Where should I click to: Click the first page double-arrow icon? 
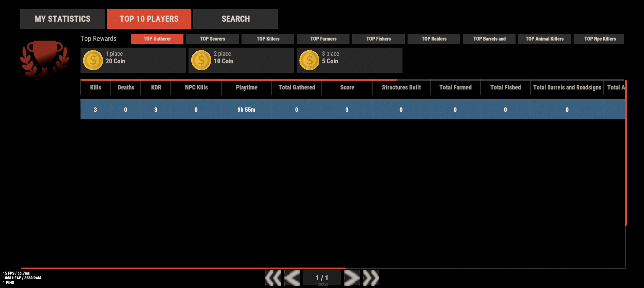pos(273,278)
